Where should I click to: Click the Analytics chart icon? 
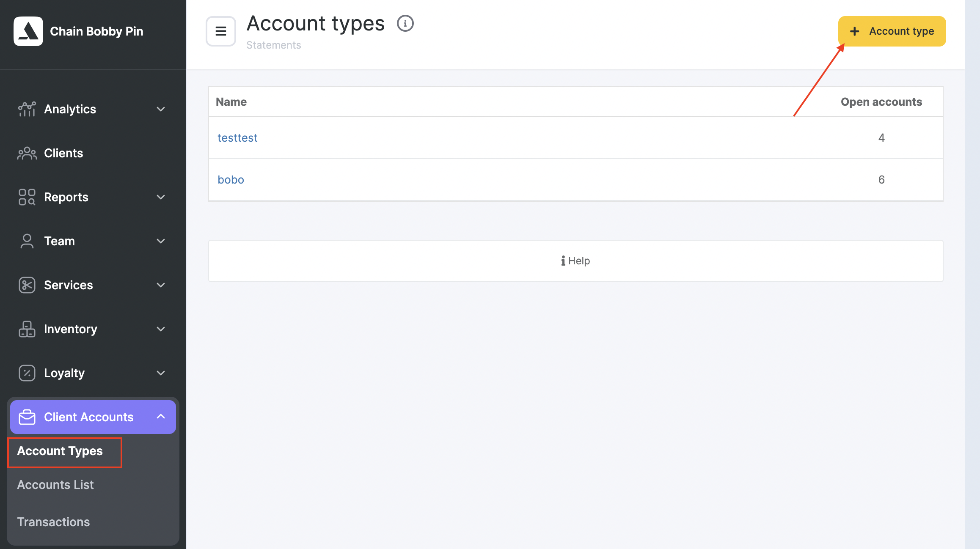tap(27, 109)
